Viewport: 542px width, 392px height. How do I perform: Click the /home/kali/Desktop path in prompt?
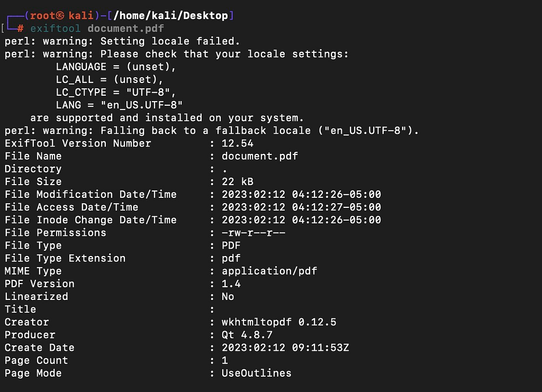click(x=171, y=15)
